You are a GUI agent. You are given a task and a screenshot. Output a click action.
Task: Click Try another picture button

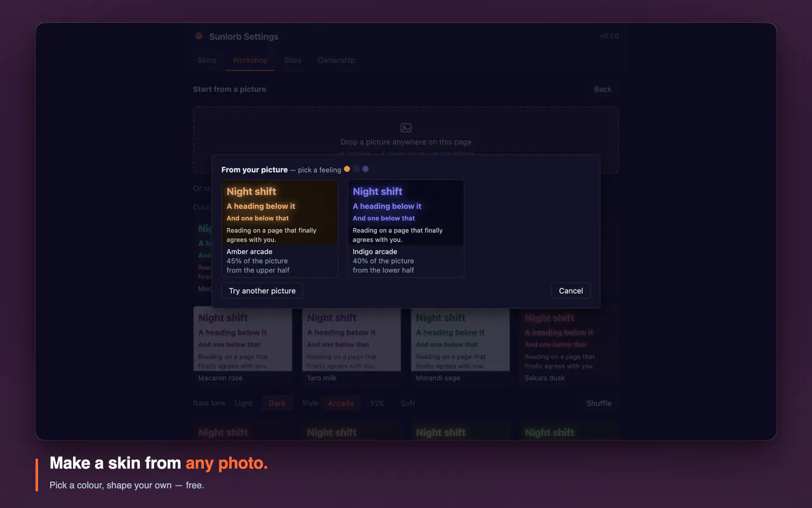pyautogui.click(x=262, y=291)
